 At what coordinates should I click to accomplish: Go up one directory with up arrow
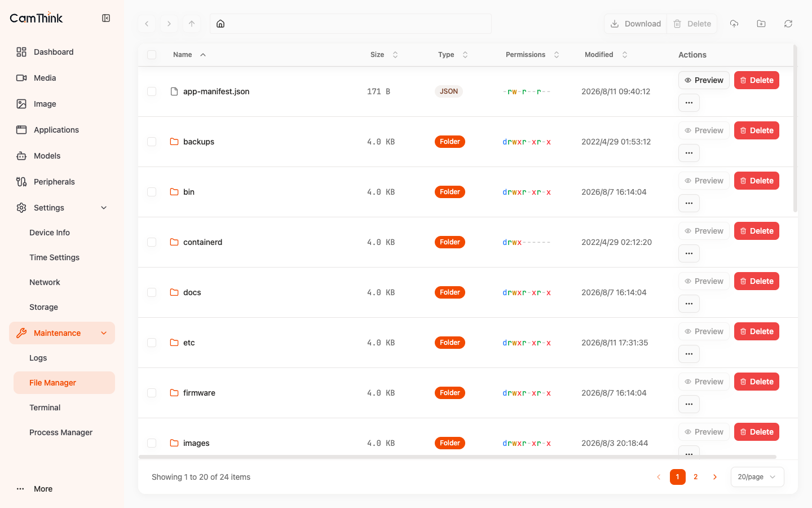192,24
